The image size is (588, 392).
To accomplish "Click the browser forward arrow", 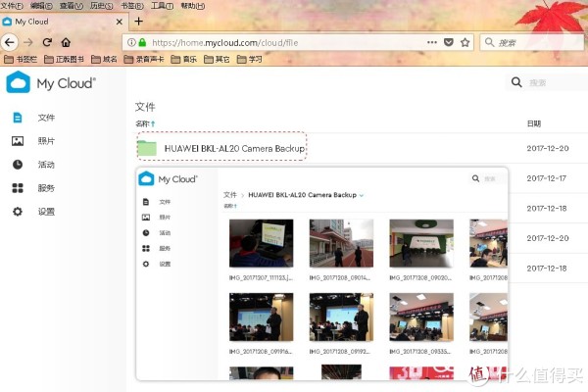I will click(x=28, y=42).
